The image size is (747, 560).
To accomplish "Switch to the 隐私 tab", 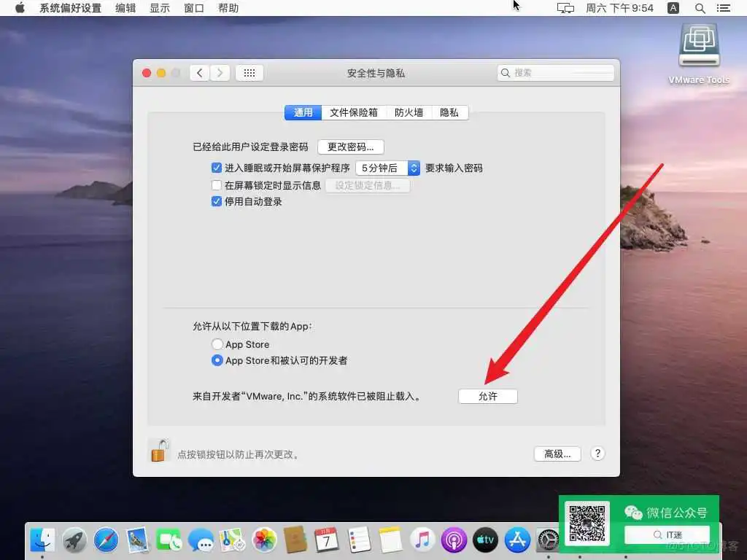I will 450,112.
